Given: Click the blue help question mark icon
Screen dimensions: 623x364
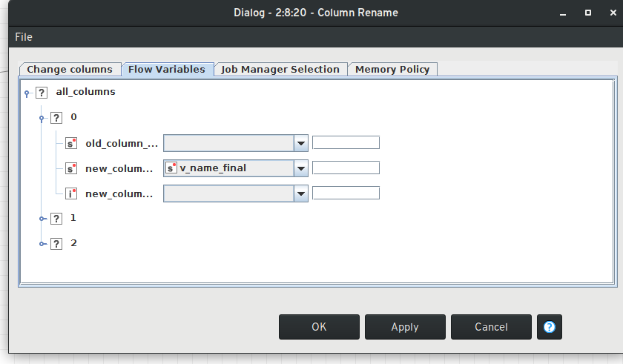Looking at the screenshot, I should click(x=550, y=327).
